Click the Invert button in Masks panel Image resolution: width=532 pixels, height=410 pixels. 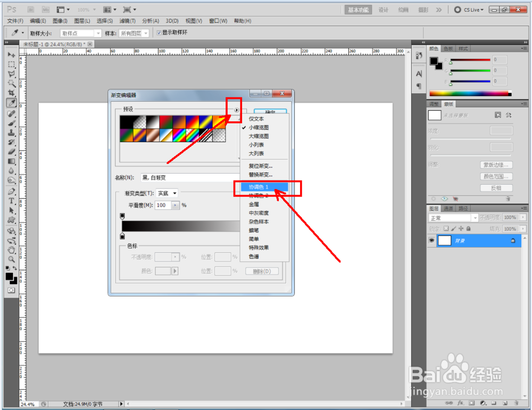tap(496, 188)
